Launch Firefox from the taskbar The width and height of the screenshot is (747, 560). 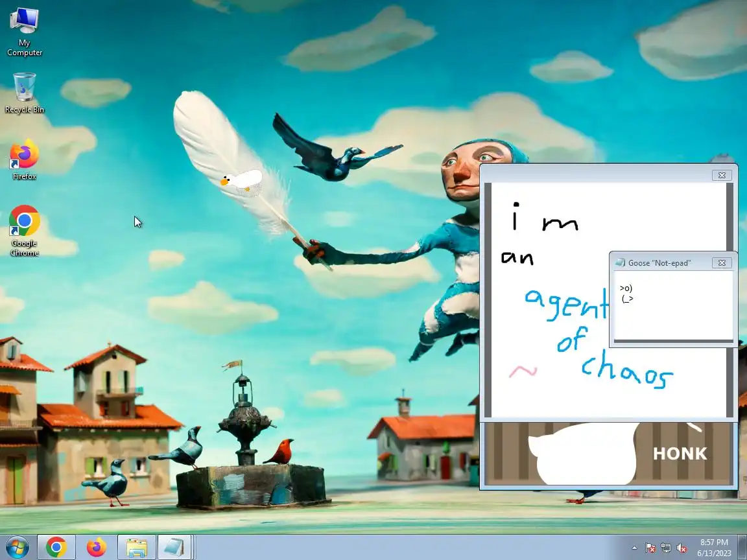pos(96,548)
